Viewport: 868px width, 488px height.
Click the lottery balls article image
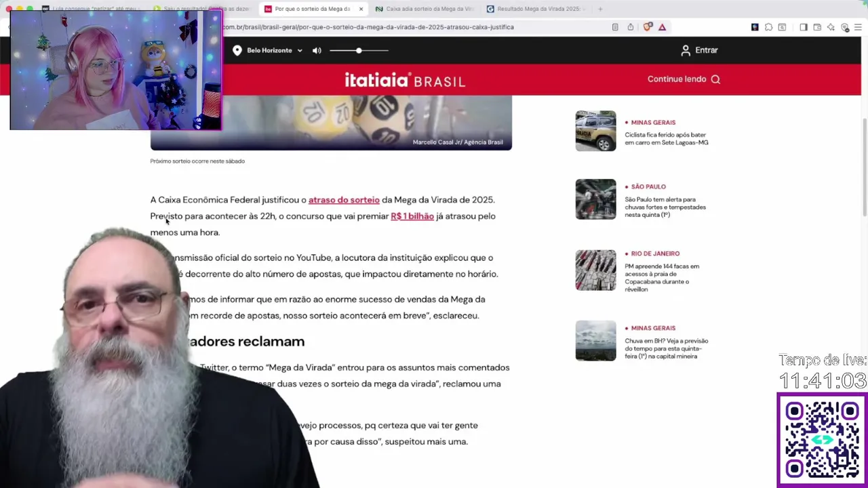(x=331, y=122)
